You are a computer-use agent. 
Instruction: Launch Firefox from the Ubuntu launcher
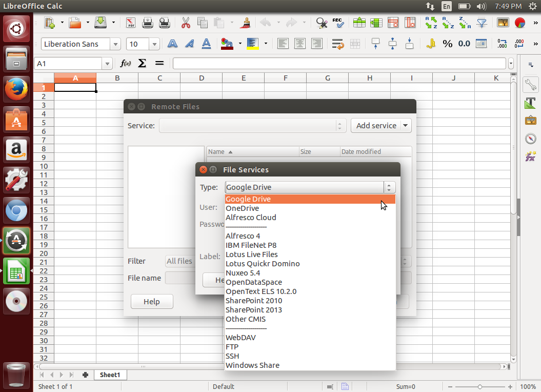pos(17,89)
